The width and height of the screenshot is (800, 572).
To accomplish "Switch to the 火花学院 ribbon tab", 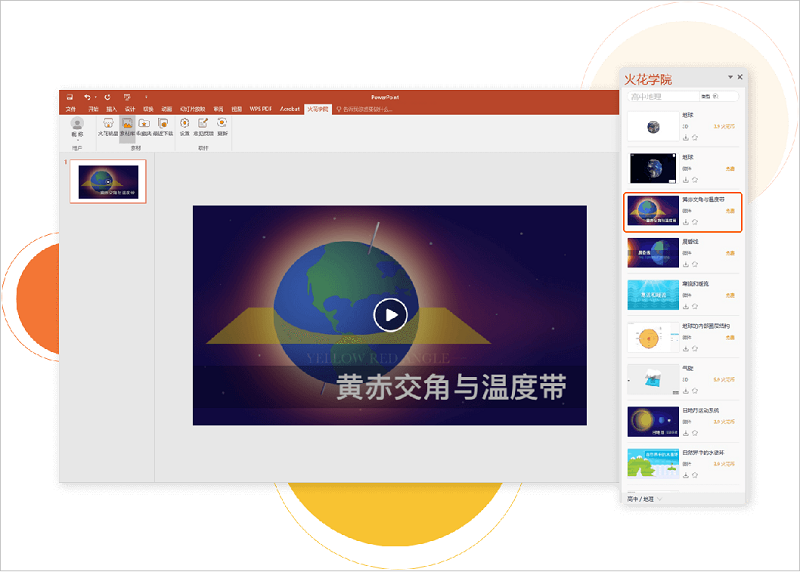I will (317, 109).
